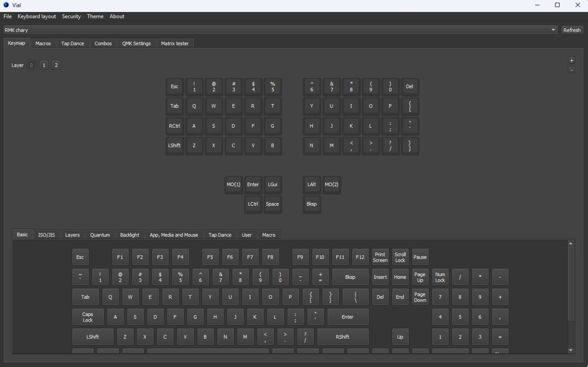
Task: Switch to the Tap Dance top tab
Action: pos(73,43)
